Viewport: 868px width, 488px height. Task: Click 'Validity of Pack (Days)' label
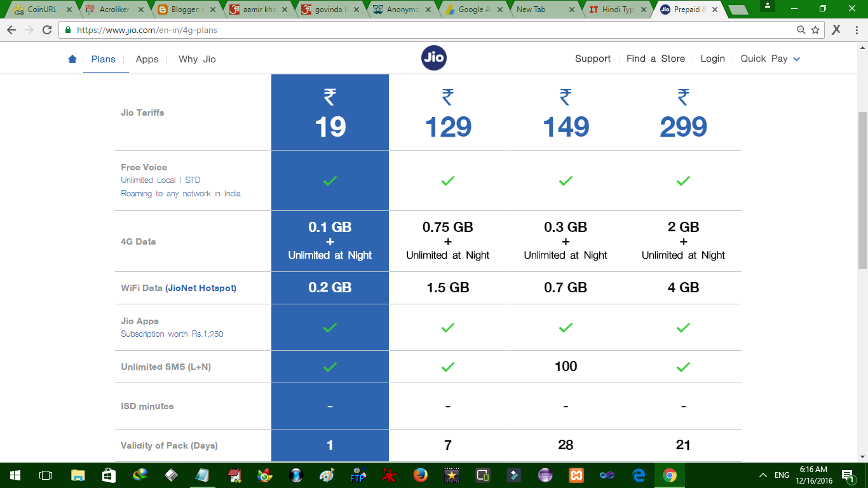click(x=170, y=445)
